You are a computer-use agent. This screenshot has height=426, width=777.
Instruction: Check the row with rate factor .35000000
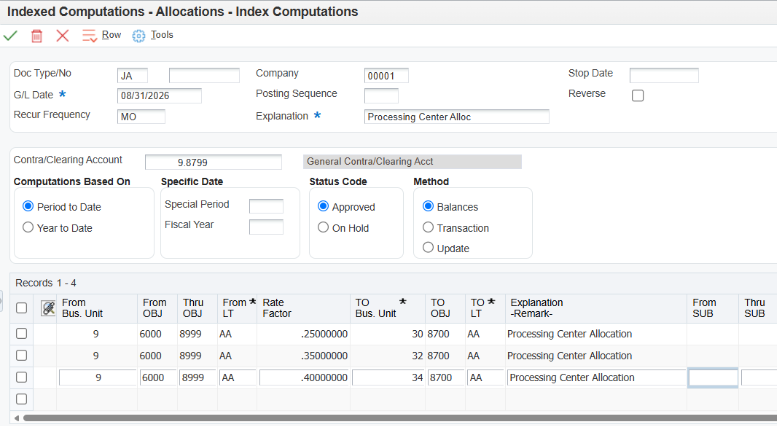pyautogui.click(x=21, y=356)
